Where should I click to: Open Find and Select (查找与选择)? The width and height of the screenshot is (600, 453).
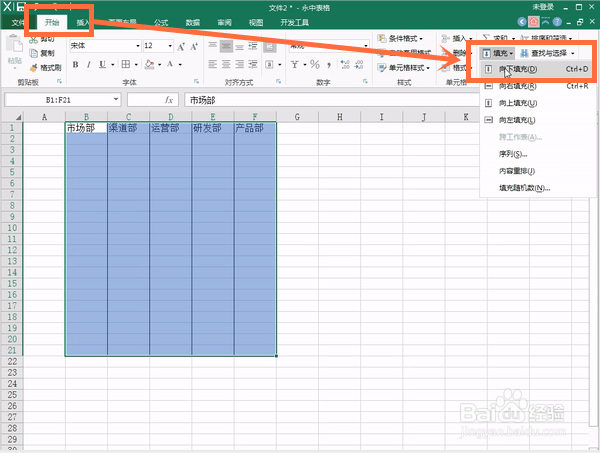pyautogui.click(x=548, y=53)
